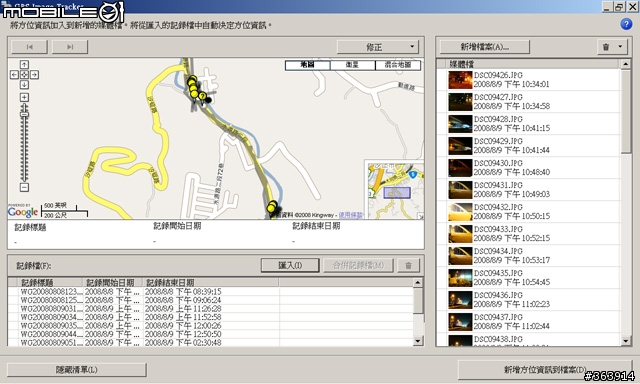Click the blue help question mark icon
The width and height of the screenshot is (640, 384).
click(x=626, y=24)
